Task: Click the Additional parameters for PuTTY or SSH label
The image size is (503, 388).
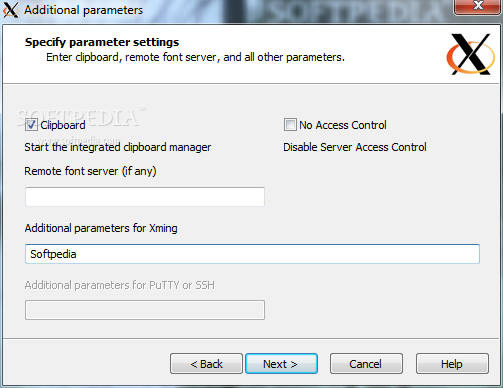Action: 120,285
